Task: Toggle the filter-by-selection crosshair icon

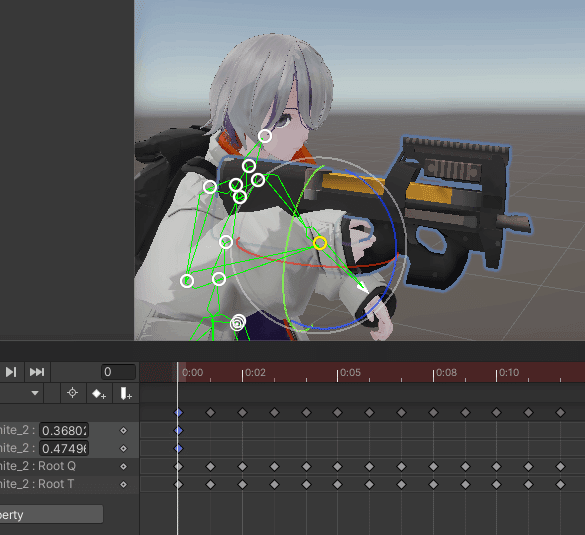Action: click(x=72, y=393)
